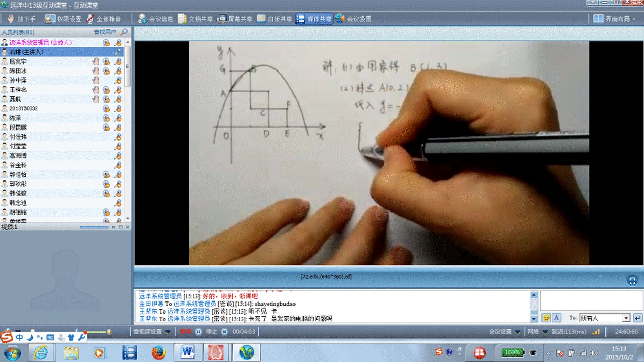This screenshot has width=644, height=362.
Task: Mute everyone with 全部静音
Action: (x=104, y=19)
